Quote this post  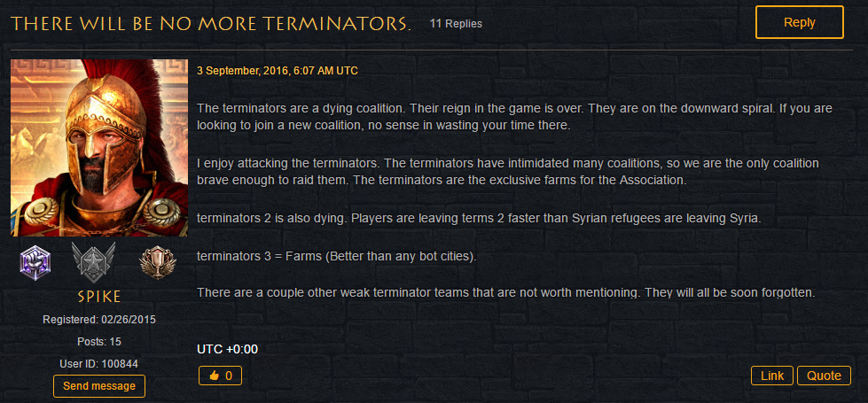pos(824,376)
